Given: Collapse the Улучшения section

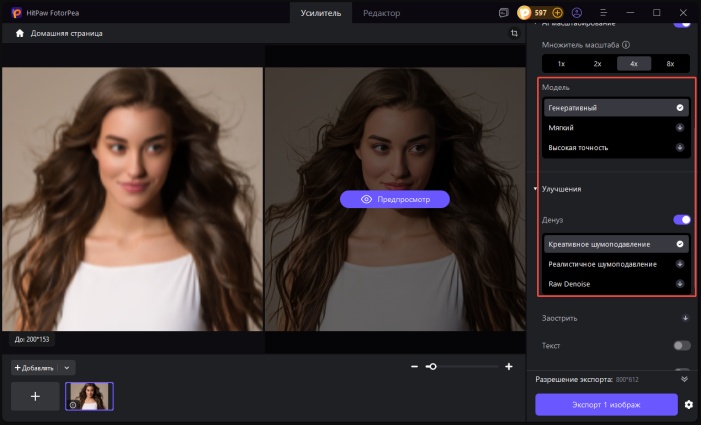Looking at the screenshot, I should 535,188.
